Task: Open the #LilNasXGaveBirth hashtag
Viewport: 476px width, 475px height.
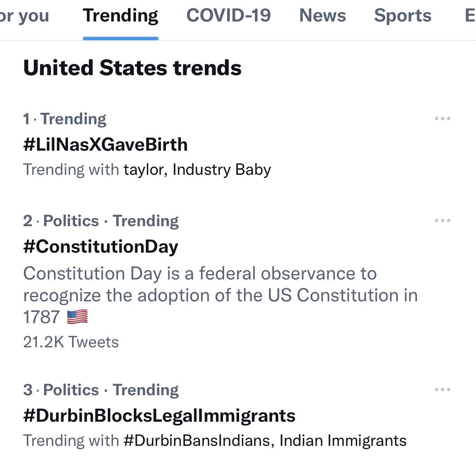Action: point(105,145)
